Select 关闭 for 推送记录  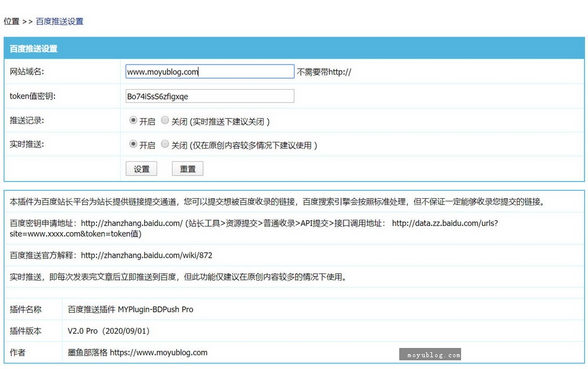pos(165,121)
